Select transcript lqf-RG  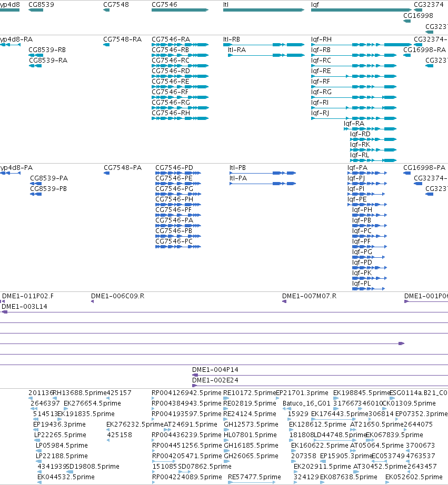(x=321, y=92)
